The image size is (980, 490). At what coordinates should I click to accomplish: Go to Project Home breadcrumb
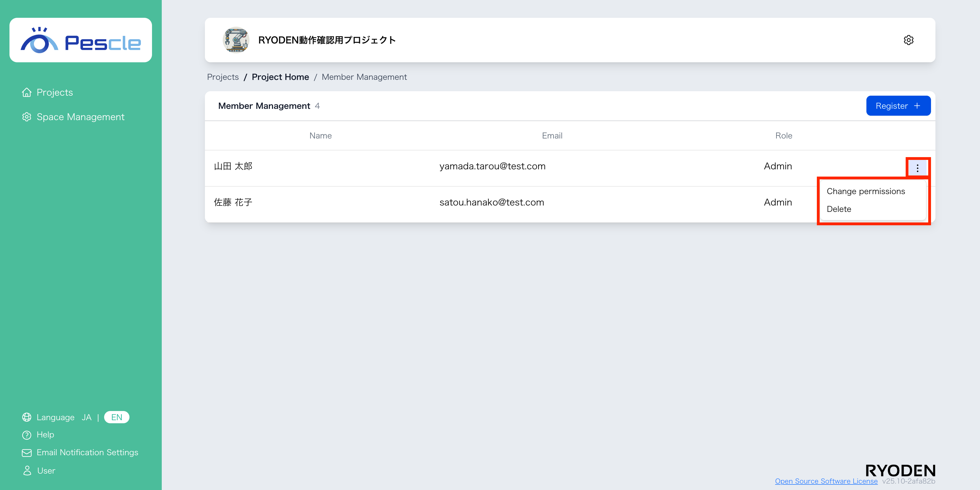280,77
